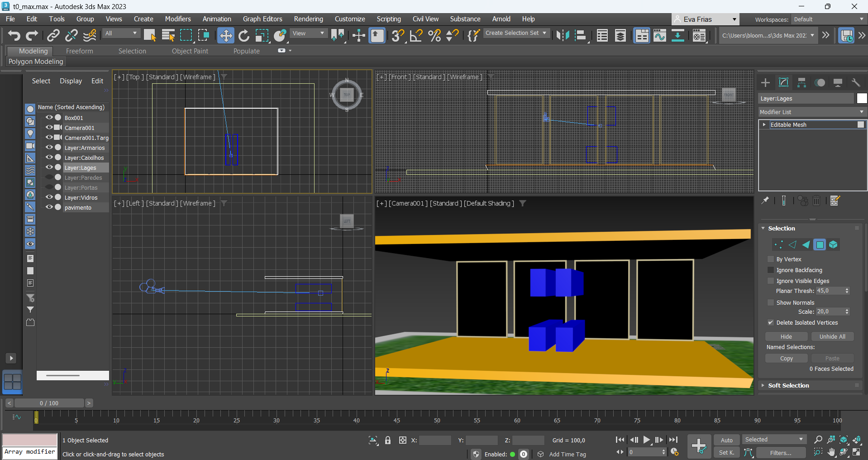Uncheck Delete Isolated Vertices

(771, 323)
